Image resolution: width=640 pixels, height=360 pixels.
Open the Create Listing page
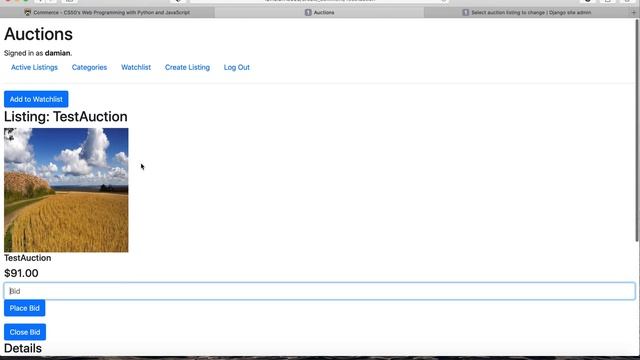(187, 67)
